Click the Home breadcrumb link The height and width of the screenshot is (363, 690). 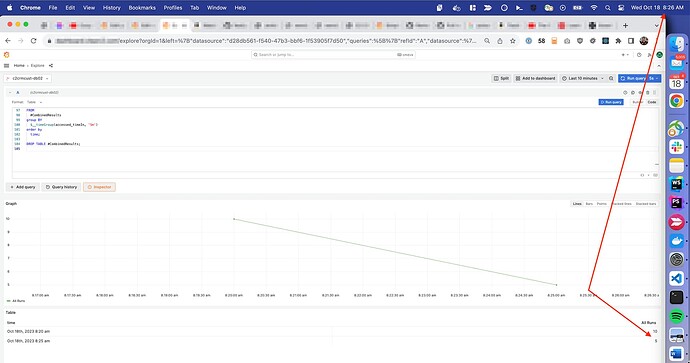(19, 66)
